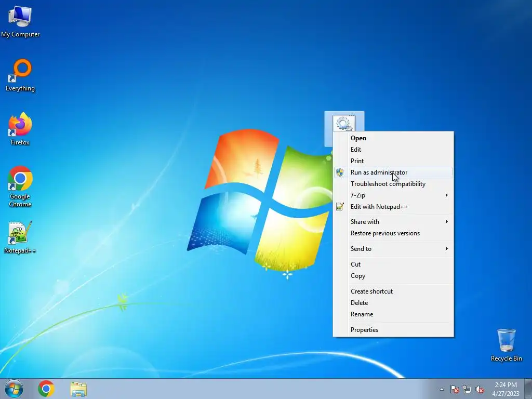Click the selected batch file gear icon
Image resolution: width=532 pixels, height=399 pixels.
point(344,123)
